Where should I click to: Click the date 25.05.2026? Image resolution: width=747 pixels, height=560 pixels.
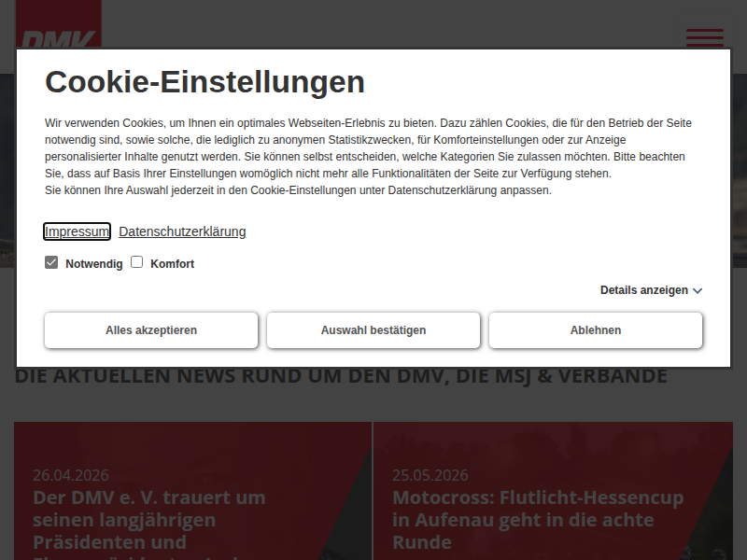(430, 475)
